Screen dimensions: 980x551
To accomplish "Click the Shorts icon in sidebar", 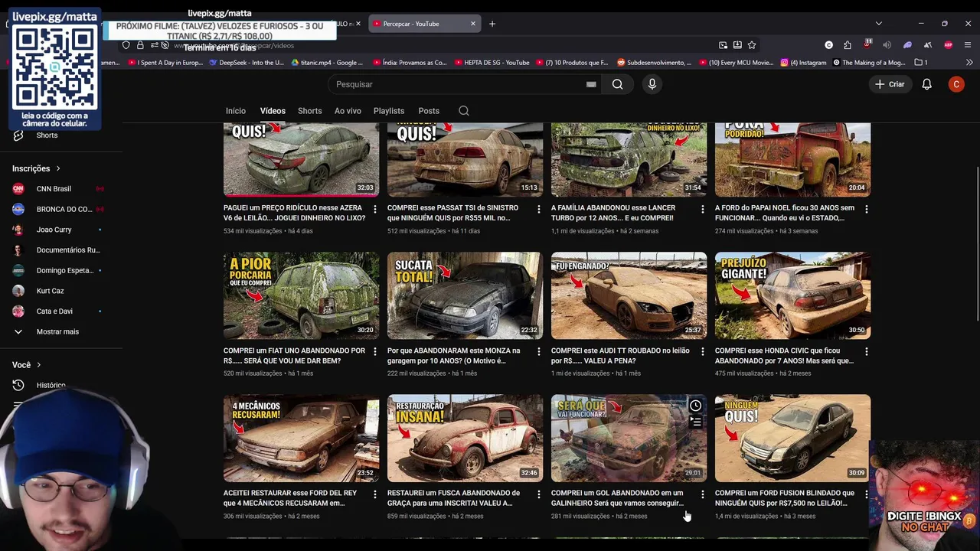I will pyautogui.click(x=18, y=135).
